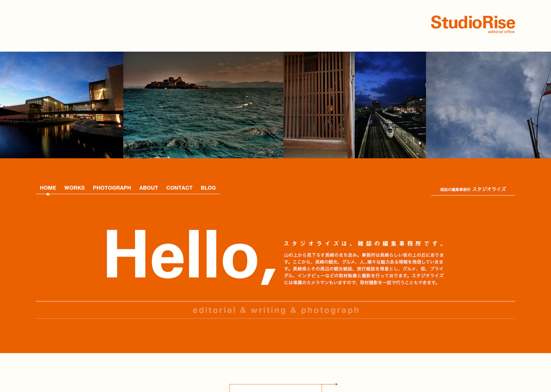Click the StudioRise logo

pos(473,24)
